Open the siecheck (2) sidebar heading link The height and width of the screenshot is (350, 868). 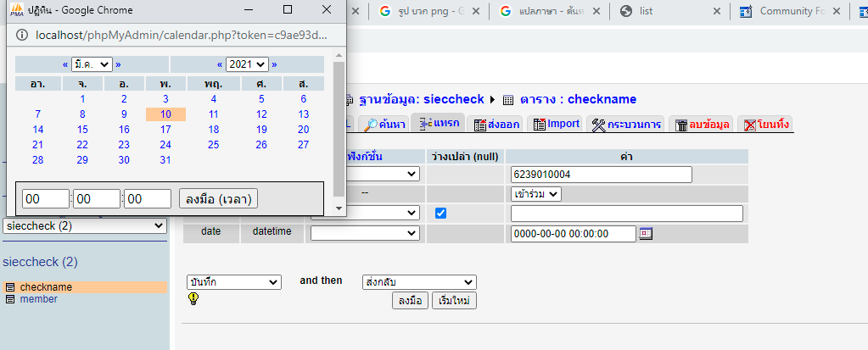(x=41, y=262)
